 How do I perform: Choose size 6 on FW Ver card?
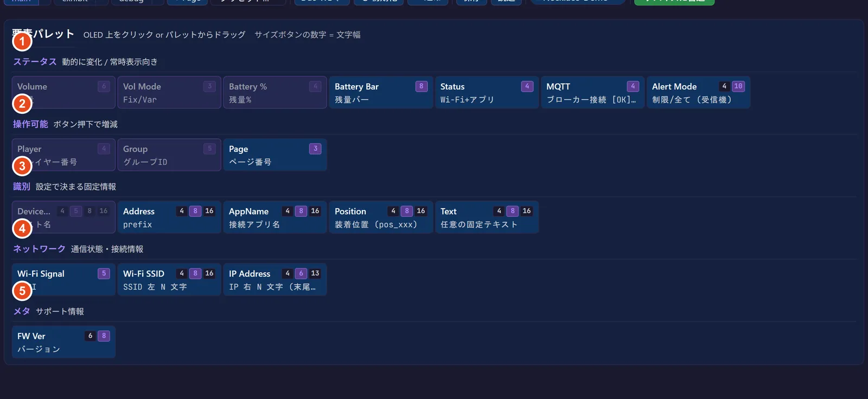tap(90, 336)
